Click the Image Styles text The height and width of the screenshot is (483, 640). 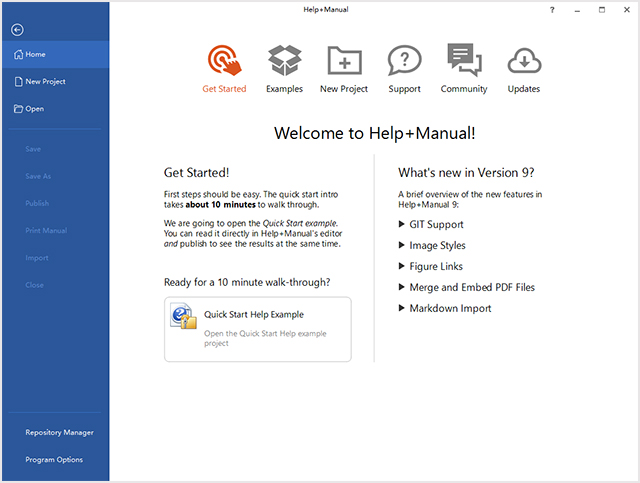point(438,245)
